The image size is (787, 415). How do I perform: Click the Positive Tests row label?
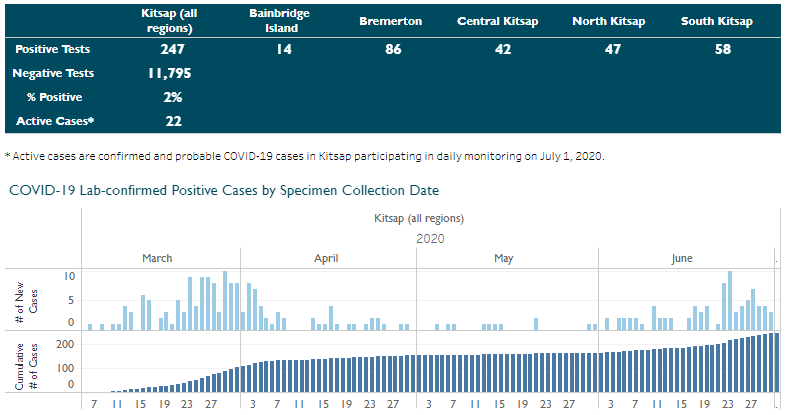[55, 48]
